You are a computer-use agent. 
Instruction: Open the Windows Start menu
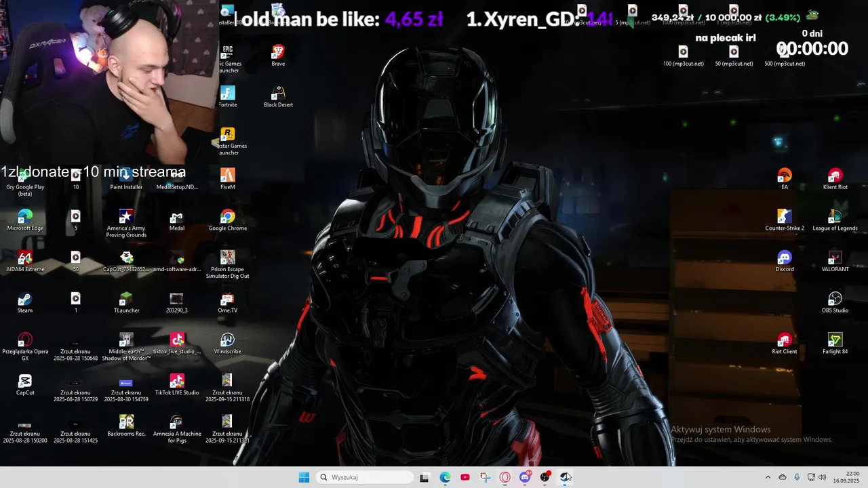[x=304, y=477]
